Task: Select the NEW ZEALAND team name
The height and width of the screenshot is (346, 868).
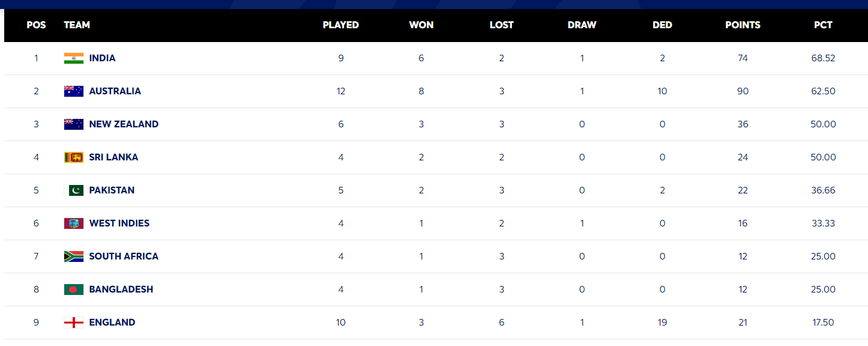Action: click(124, 124)
